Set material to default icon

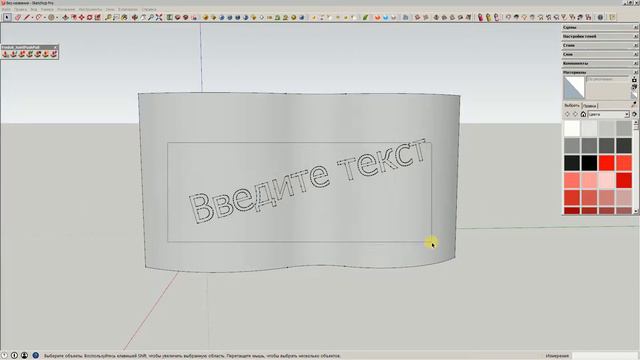(x=634, y=95)
